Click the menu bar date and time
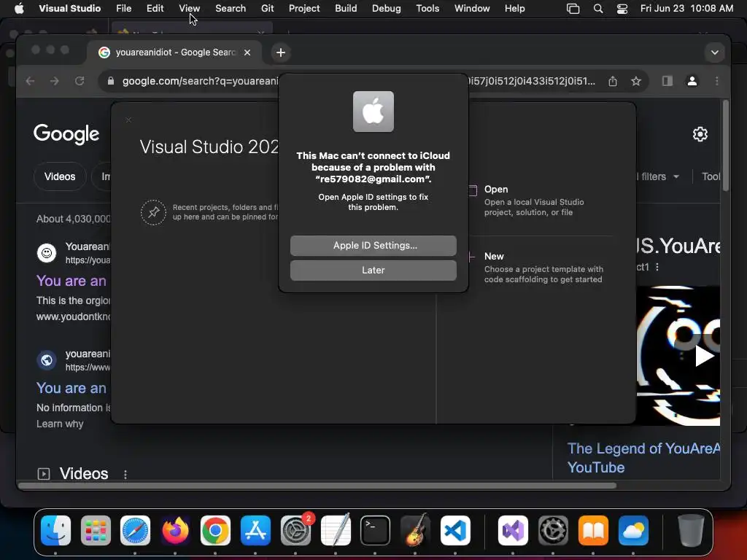 (x=686, y=8)
